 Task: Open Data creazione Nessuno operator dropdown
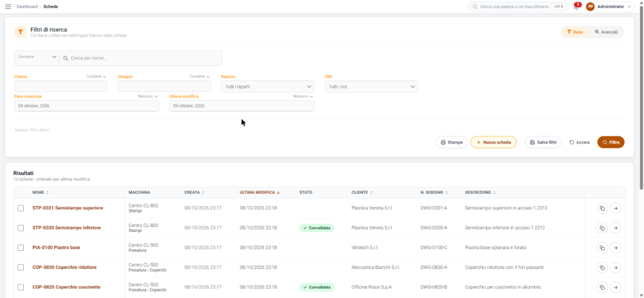click(x=148, y=96)
